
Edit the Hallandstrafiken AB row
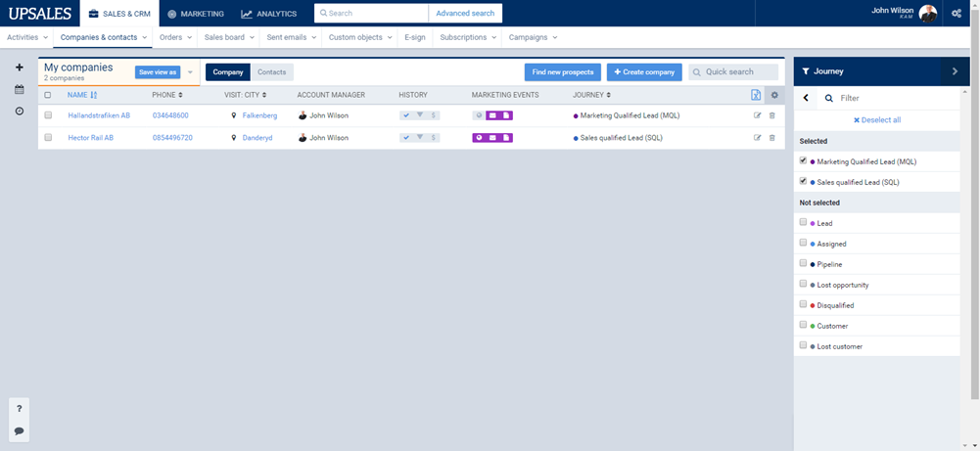click(x=758, y=115)
